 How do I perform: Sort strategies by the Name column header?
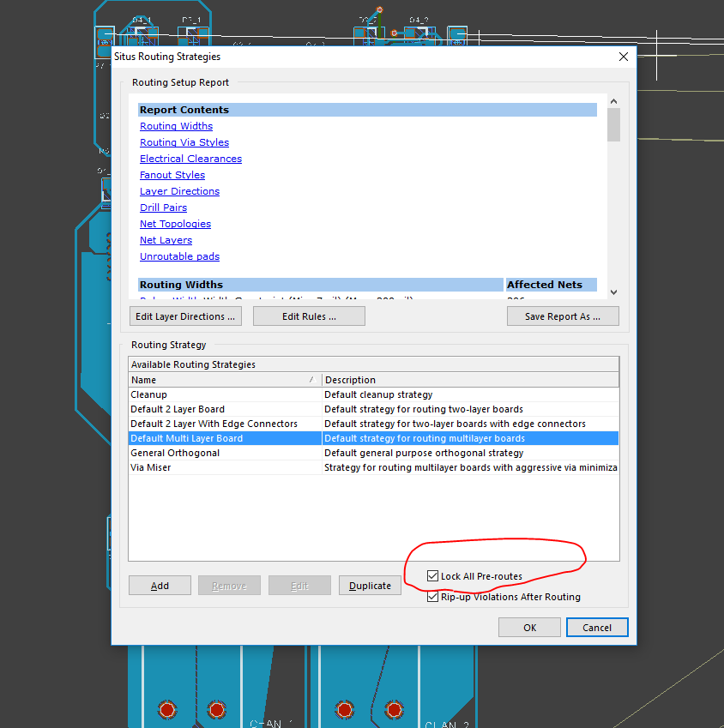pos(223,380)
